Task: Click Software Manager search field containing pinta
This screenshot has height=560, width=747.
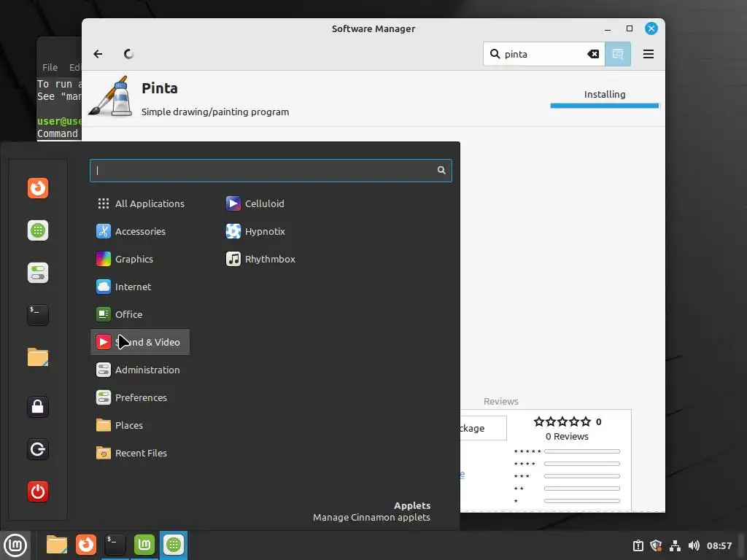Action: 544,54
